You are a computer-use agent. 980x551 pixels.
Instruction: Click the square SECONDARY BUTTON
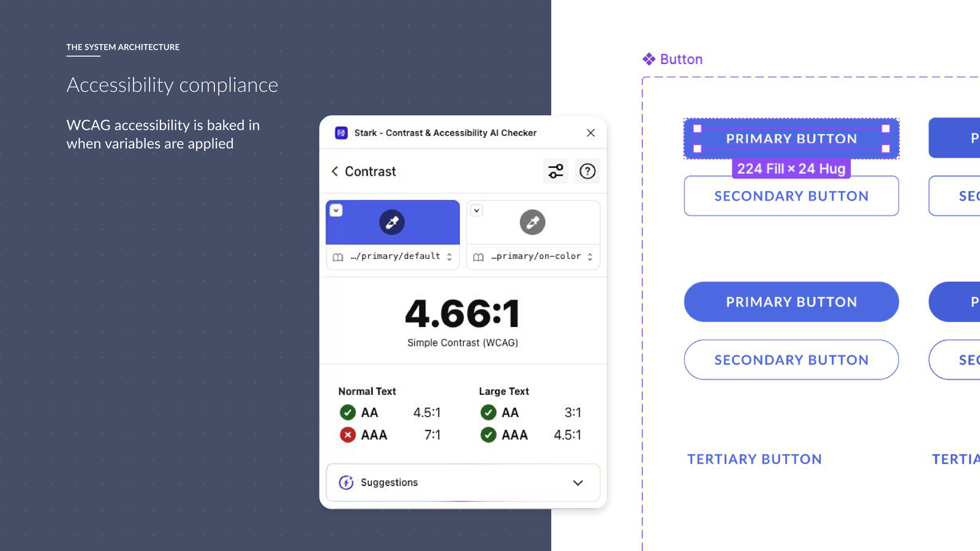click(x=791, y=196)
